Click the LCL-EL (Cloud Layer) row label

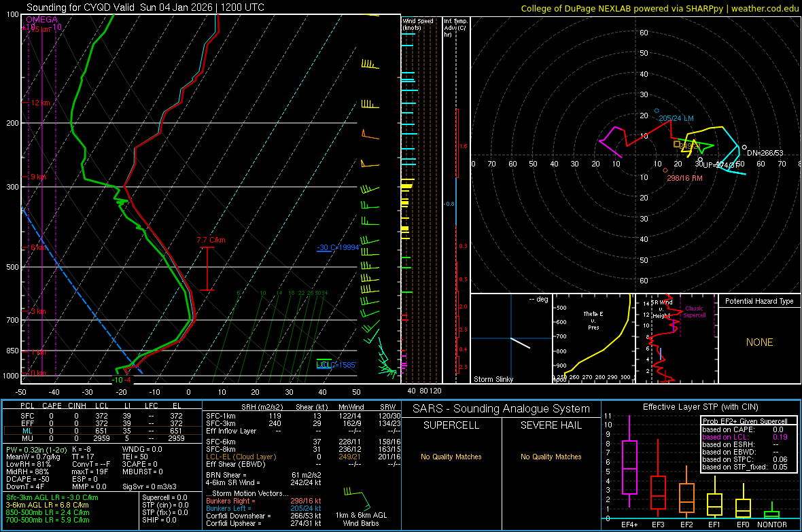coord(241,457)
